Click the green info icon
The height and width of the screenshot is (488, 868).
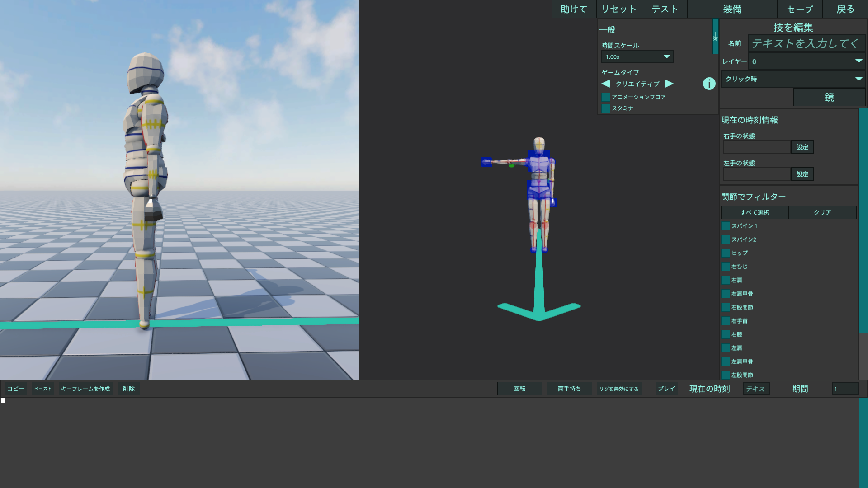coord(709,84)
